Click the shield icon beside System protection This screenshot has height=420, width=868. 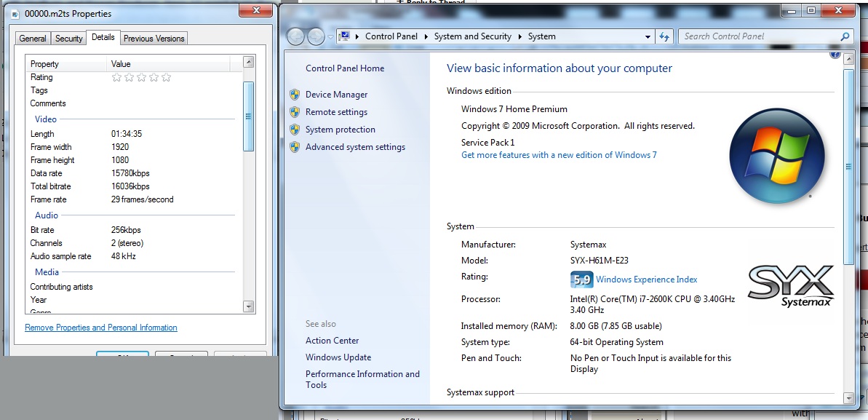[x=295, y=129]
